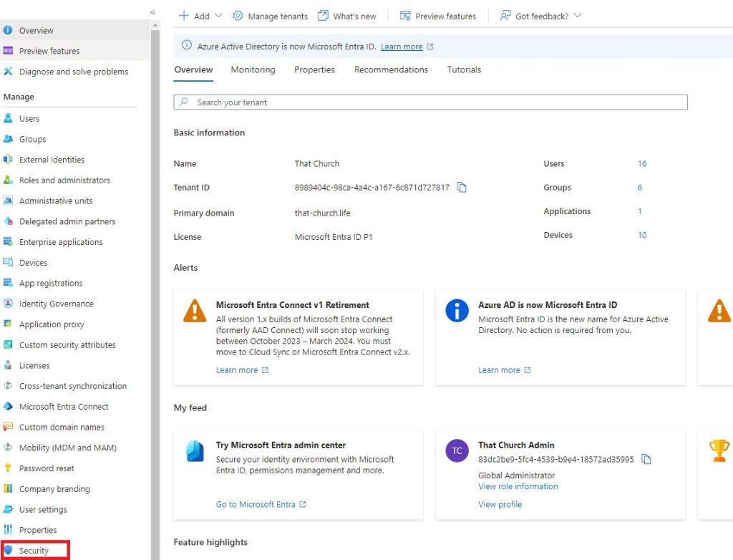
Task: Click the App registrations icon
Action: tap(8, 283)
